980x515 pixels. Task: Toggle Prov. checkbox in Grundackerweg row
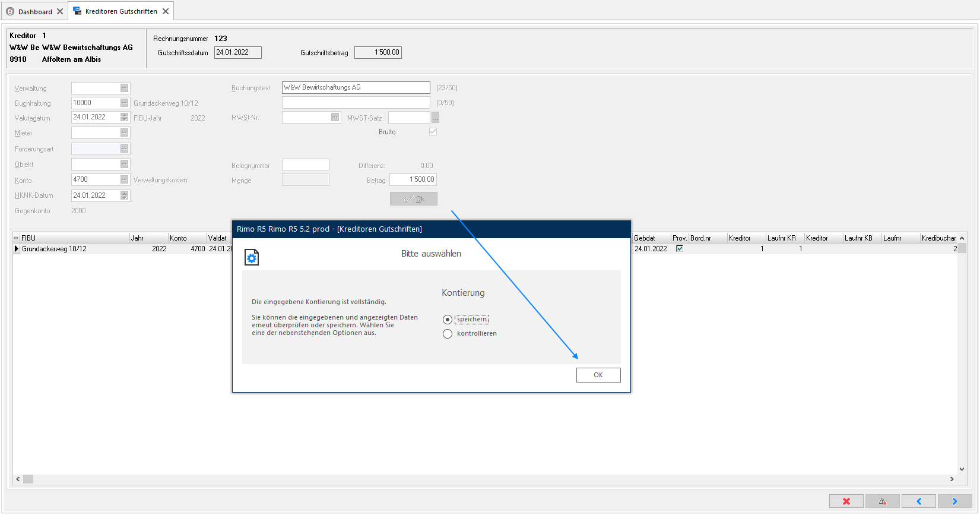point(680,248)
